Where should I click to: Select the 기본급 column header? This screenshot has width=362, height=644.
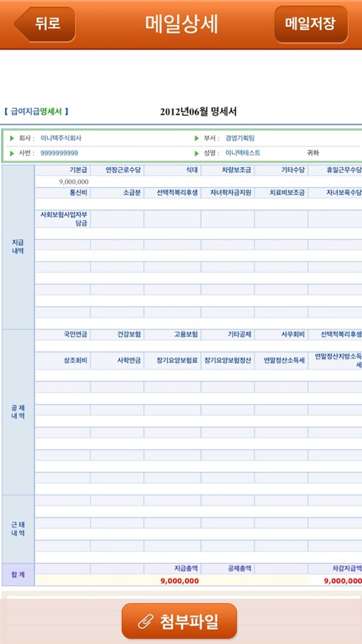pos(62,170)
